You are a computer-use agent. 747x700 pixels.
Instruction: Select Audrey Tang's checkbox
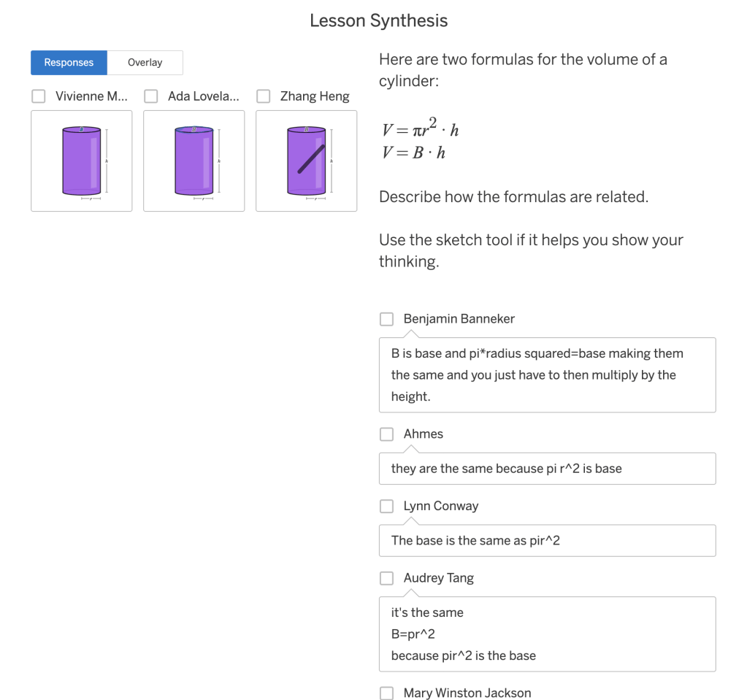click(x=386, y=577)
